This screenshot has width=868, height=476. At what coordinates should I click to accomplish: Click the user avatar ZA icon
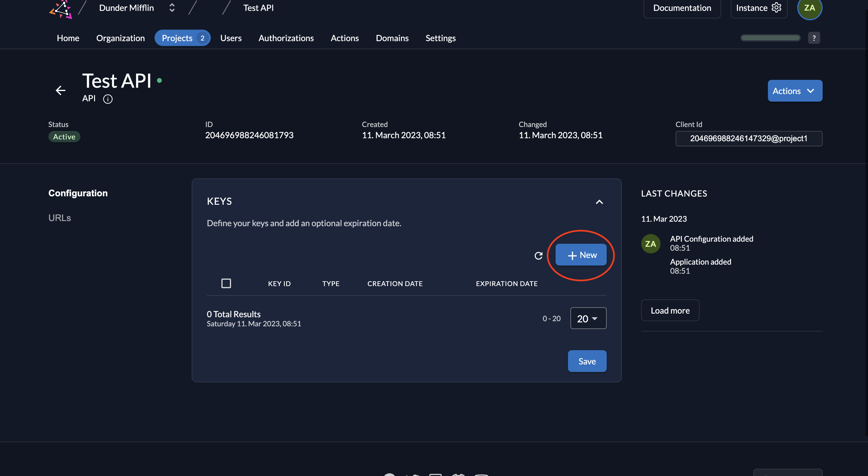pyautogui.click(x=809, y=8)
